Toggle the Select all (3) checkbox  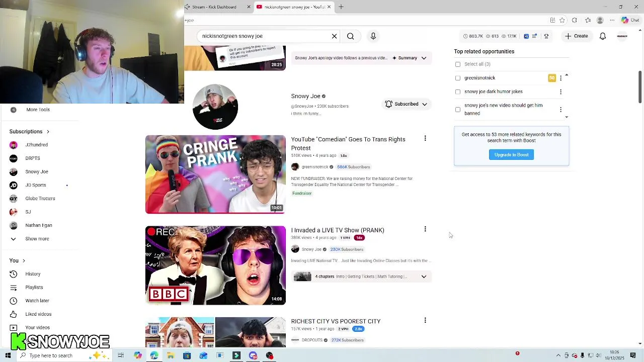[458, 64]
